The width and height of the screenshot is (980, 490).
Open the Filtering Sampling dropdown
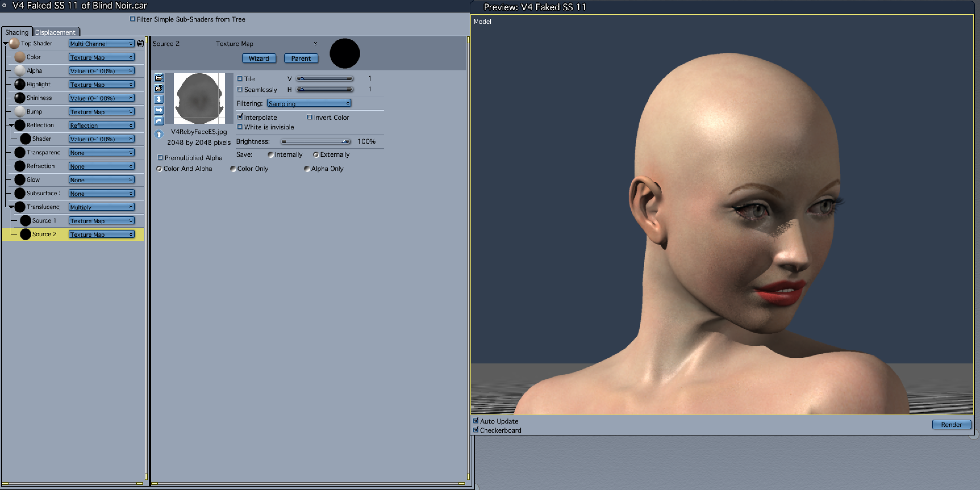coord(308,103)
